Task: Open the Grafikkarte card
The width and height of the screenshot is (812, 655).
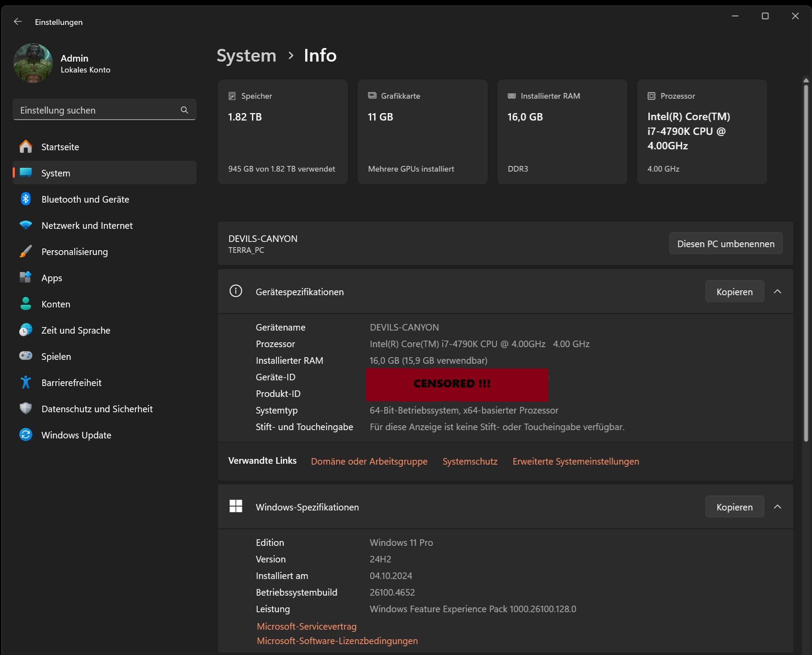Action: coord(423,132)
